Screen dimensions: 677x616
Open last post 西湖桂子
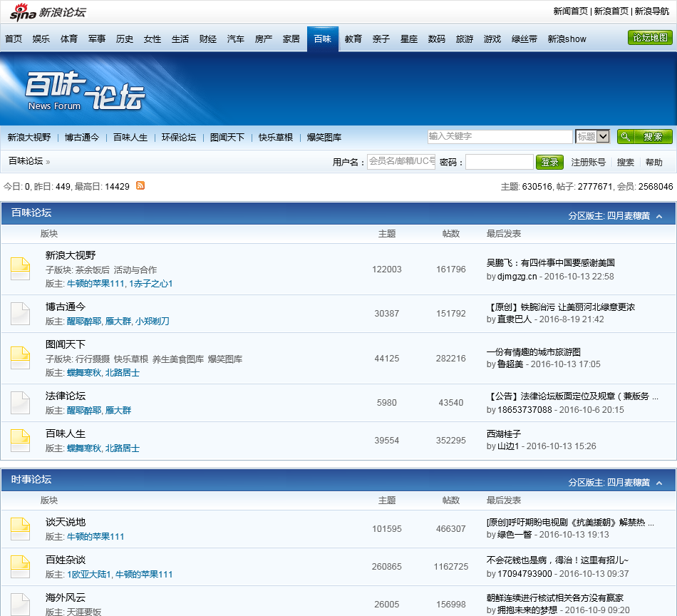(x=503, y=433)
